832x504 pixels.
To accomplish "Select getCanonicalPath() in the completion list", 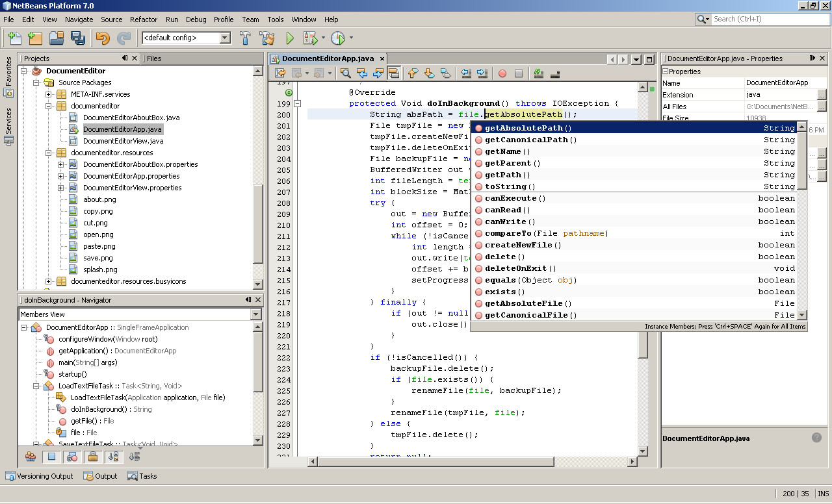I will (634, 140).
